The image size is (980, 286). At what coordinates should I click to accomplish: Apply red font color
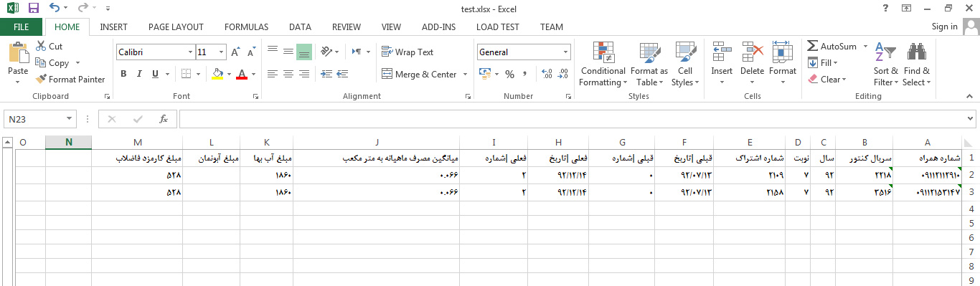point(242,74)
